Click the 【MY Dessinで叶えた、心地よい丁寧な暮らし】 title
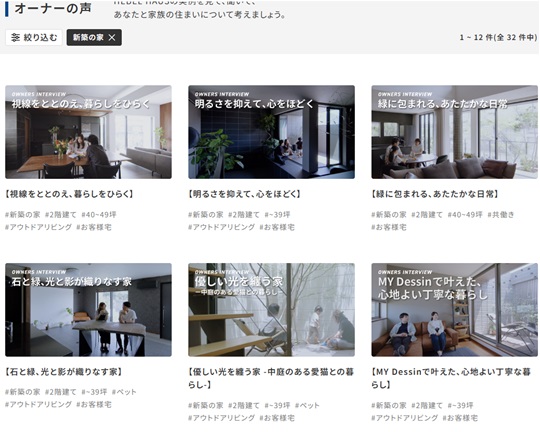The image size is (540, 432). [451, 378]
